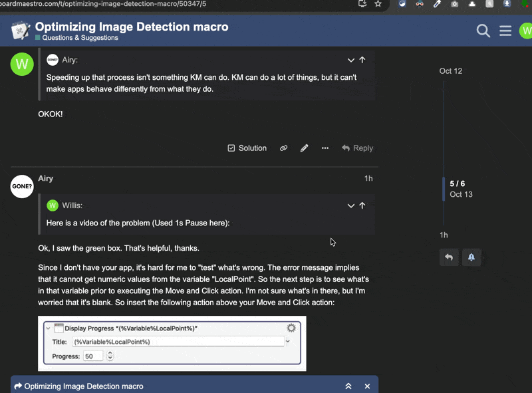Expand the reply composer panel

click(x=348, y=386)
